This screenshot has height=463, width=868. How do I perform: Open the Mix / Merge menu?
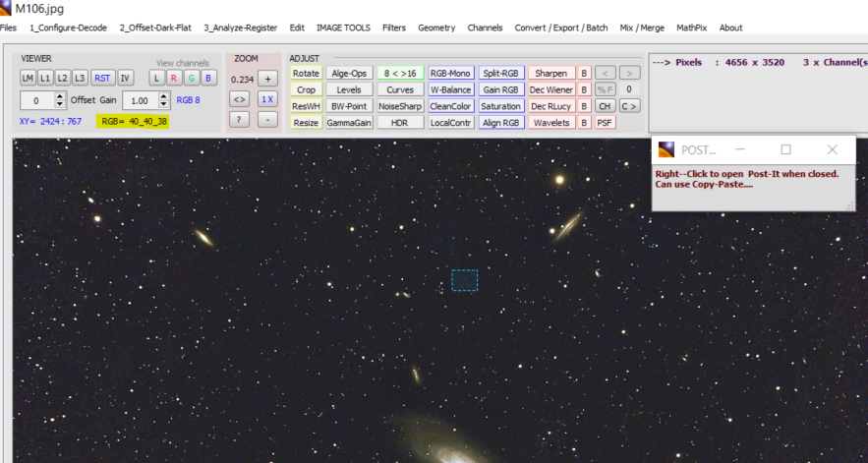coord(642,28)
